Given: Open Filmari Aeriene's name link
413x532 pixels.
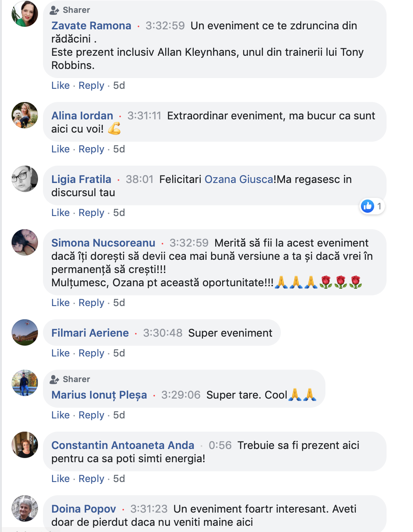Looking at the screenshot, I should [90, 333].
